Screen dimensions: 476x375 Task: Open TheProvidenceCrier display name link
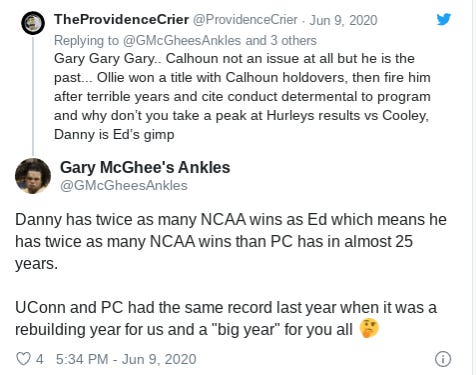[x=121, y=20]
